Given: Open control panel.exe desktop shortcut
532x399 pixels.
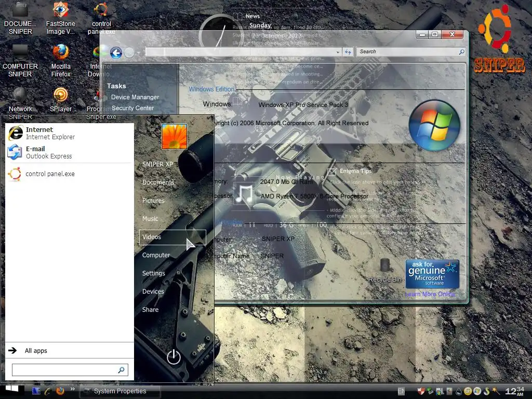Looking at the screenshot, I should pyautogui.click(x=101, y=18).
